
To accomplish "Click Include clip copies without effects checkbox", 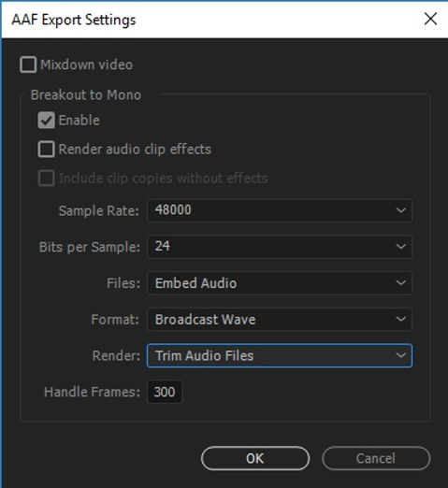I will point(46,178).
